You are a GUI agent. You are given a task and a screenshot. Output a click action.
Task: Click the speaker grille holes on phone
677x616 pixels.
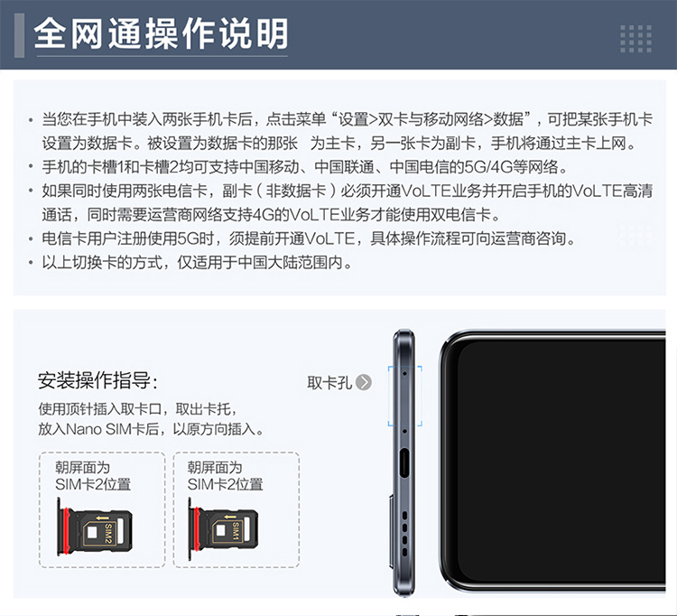[404, 534]
